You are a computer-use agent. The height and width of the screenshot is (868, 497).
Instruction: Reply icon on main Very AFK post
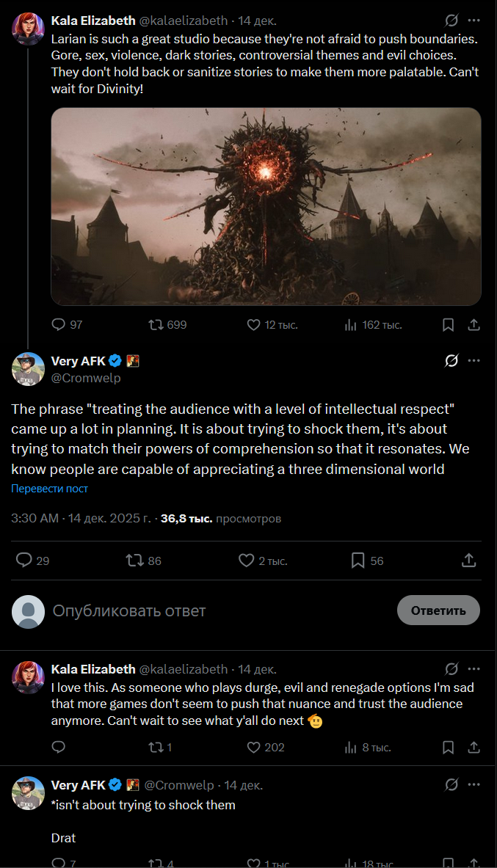point(24,561)
